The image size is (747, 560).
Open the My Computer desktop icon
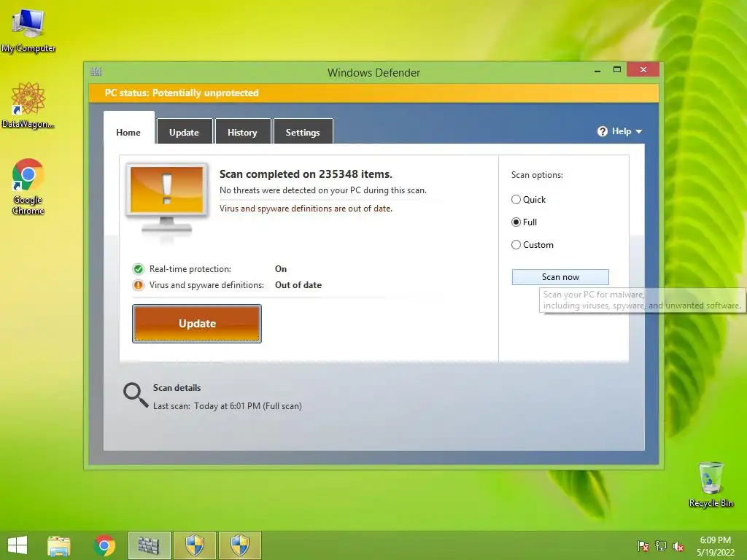(28, 29)
